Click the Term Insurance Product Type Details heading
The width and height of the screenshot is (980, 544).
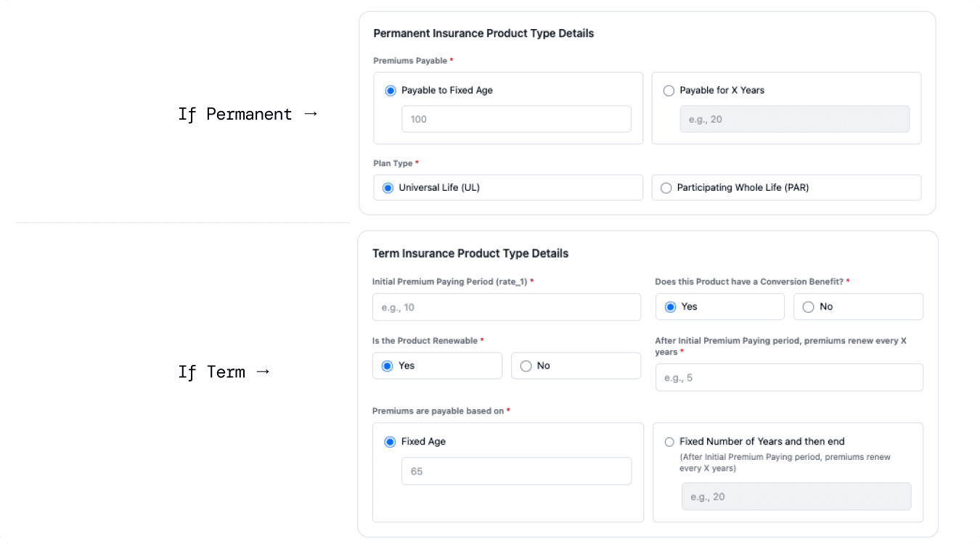coord(470,253)
